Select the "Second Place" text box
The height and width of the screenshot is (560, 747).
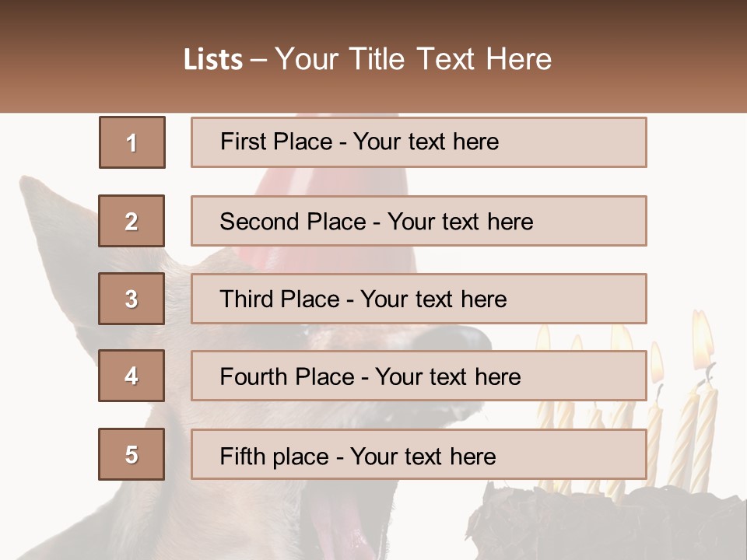pyautogui.click(x=419, y=221)
